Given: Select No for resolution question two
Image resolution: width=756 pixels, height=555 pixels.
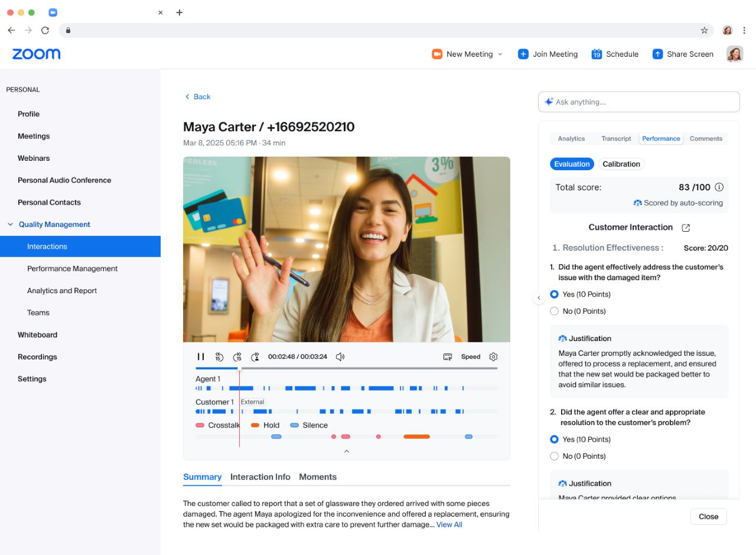Looking at the screenshot, I should [x=554, y=456].
